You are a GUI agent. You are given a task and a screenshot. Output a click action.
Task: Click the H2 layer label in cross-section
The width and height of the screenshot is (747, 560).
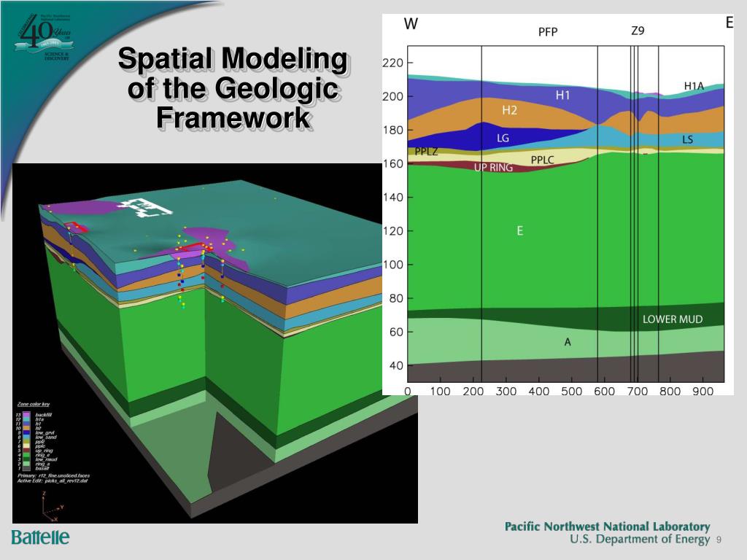pyautogui.click(x=509, y=110)
